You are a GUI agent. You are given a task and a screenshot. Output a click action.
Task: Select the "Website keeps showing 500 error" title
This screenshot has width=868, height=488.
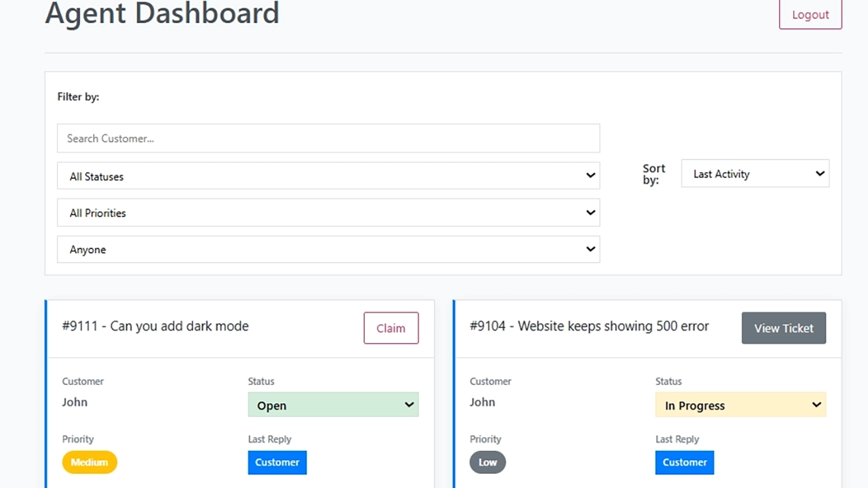tap(589, 326)
